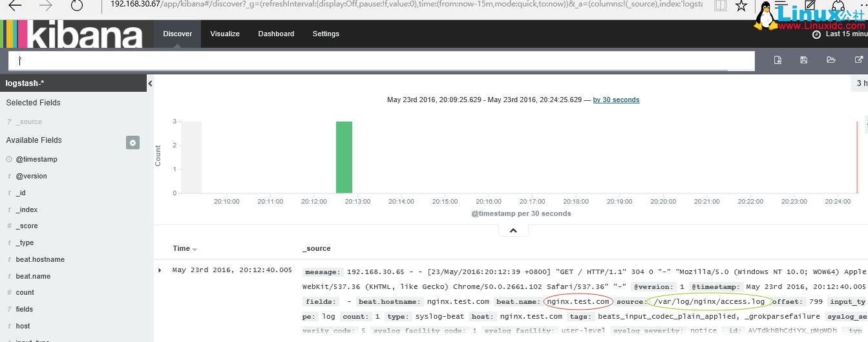Screen dimensions: 868x342
Task: Click the /var/log/nginx/access.log source value
Action: pos(709,301)
